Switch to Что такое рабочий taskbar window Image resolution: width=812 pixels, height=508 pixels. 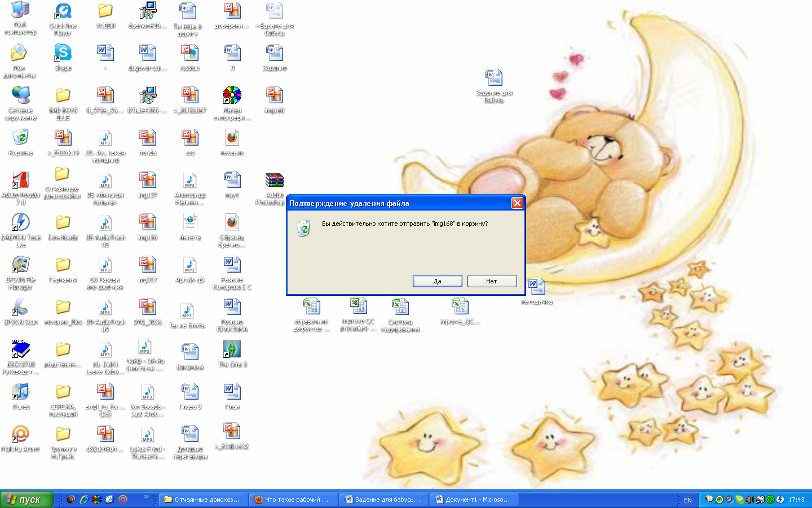[x=293, y=500]
